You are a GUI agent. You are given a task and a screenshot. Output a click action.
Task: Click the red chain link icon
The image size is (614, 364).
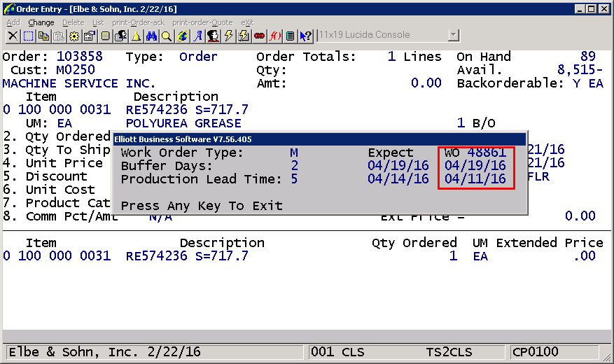pos(259,36)
